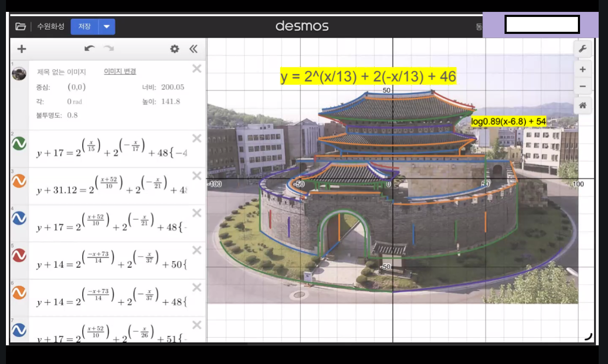
Task: Zoom out of the graph
Action: (x=583, y=86)
